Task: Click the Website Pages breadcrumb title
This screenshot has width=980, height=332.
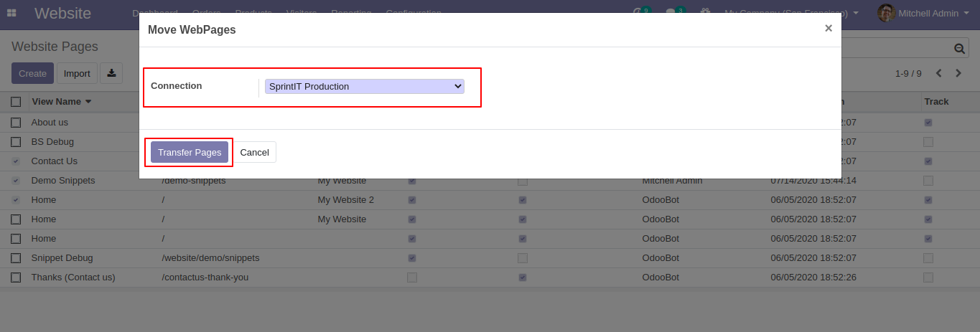Action: click(x=55, y=47)
